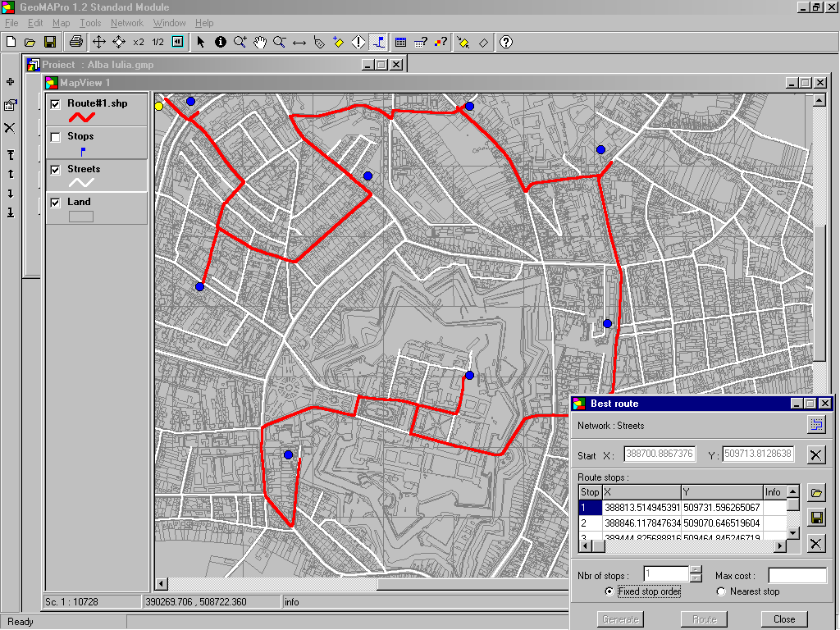The image size is (840, 630).
Task: Increase Nbr of stops spinner
Action: pos(696,570)
